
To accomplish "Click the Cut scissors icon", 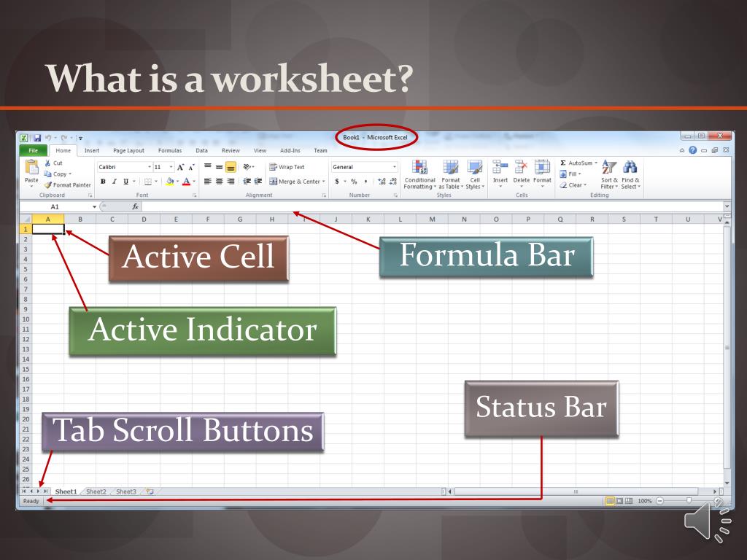I will 47,163.
